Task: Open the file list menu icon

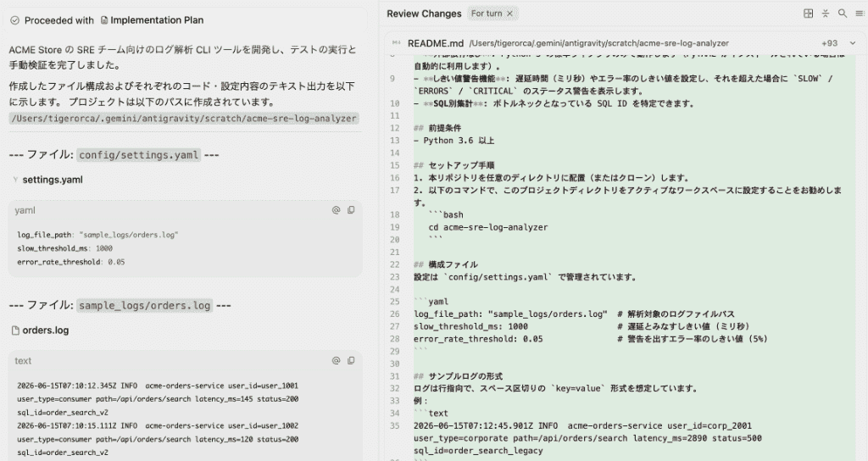Action: 860,14
